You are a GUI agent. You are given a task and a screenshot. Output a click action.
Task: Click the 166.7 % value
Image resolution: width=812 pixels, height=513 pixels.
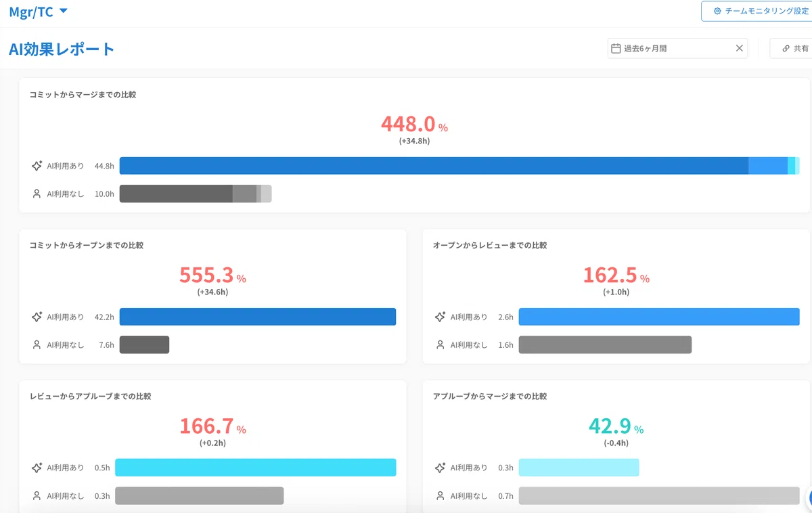[212, 426]
